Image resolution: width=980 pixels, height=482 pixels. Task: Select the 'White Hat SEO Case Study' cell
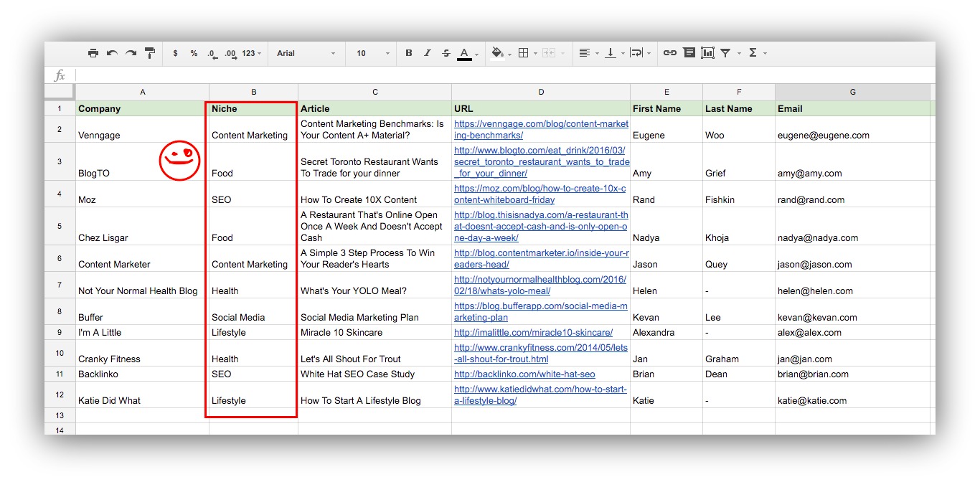tap(374, 374)
